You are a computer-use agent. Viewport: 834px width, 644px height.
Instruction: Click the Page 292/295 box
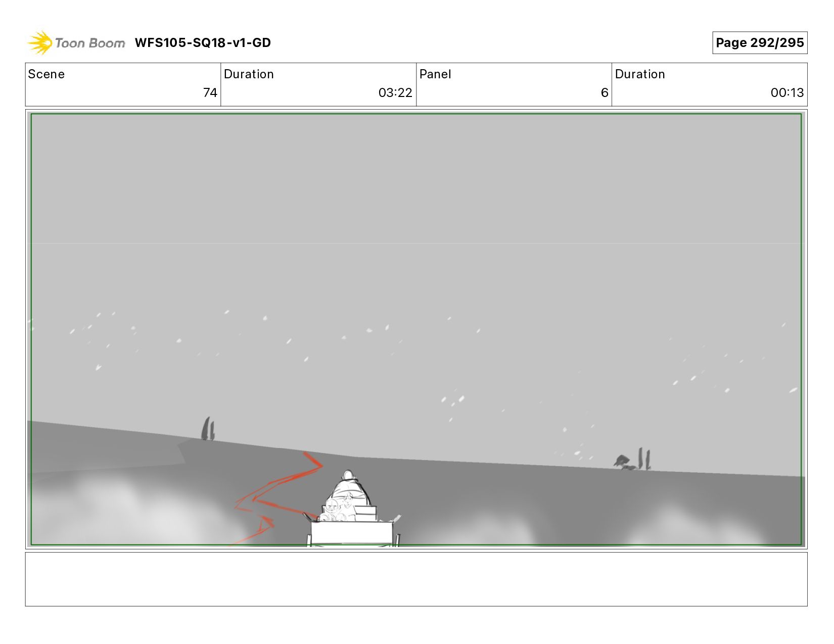point(760,43)
